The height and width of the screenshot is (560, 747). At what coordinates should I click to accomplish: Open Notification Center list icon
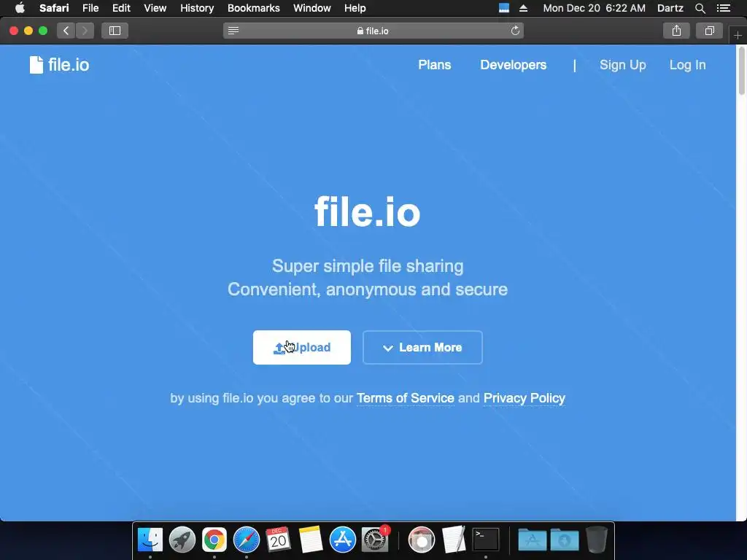tap(723, 8)
